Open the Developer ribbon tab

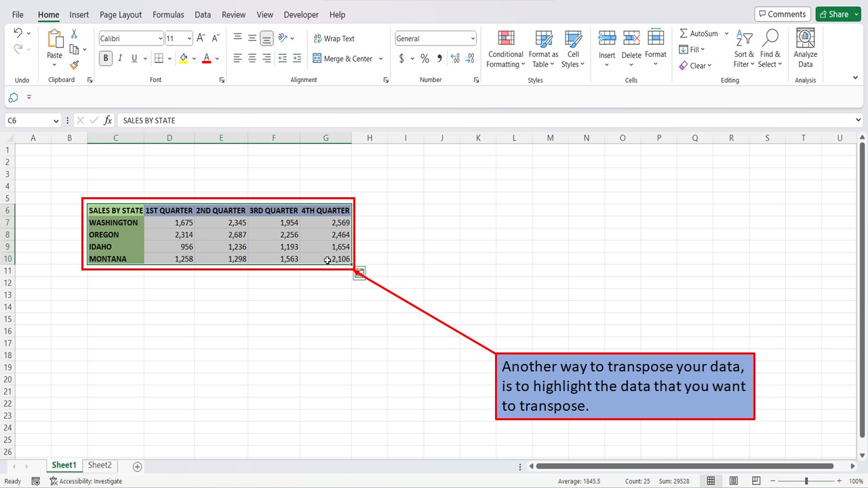301,14
